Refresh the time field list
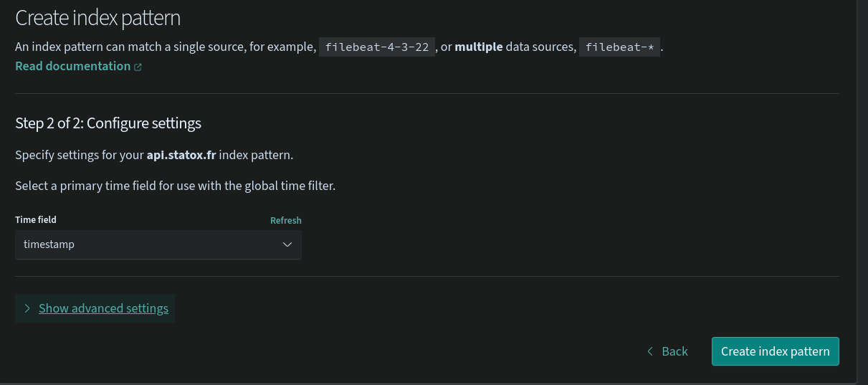 [x=286, y=220]
